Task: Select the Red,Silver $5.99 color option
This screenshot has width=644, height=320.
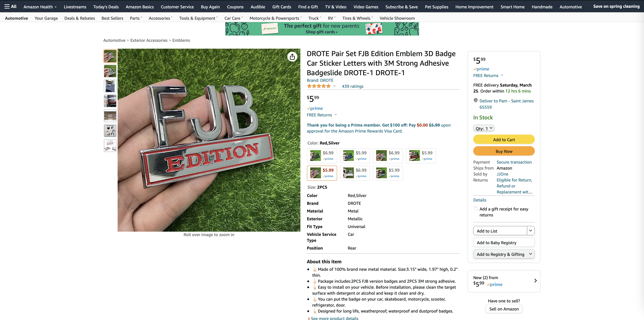Action: pyautogui.click(x=322, y=173)
